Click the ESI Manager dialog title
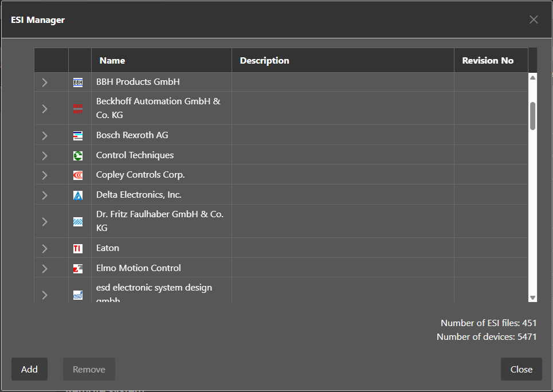 38,19
